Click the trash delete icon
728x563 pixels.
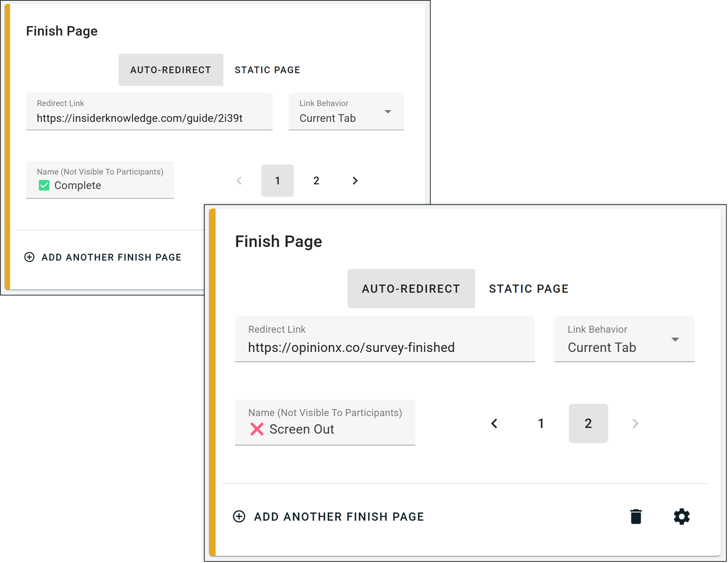(636, 517)
